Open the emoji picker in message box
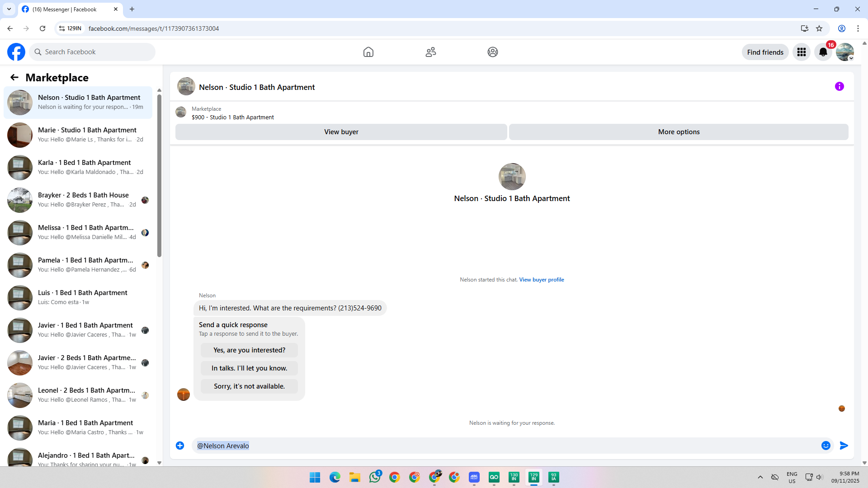The height and width of the screenshot is (488, 868). click(x=826, y=446)
